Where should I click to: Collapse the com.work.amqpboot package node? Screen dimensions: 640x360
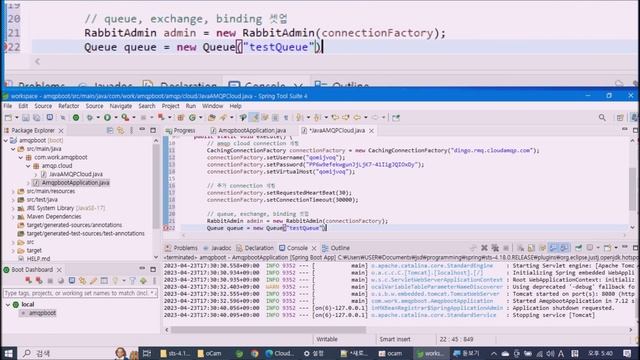(20, 158)
